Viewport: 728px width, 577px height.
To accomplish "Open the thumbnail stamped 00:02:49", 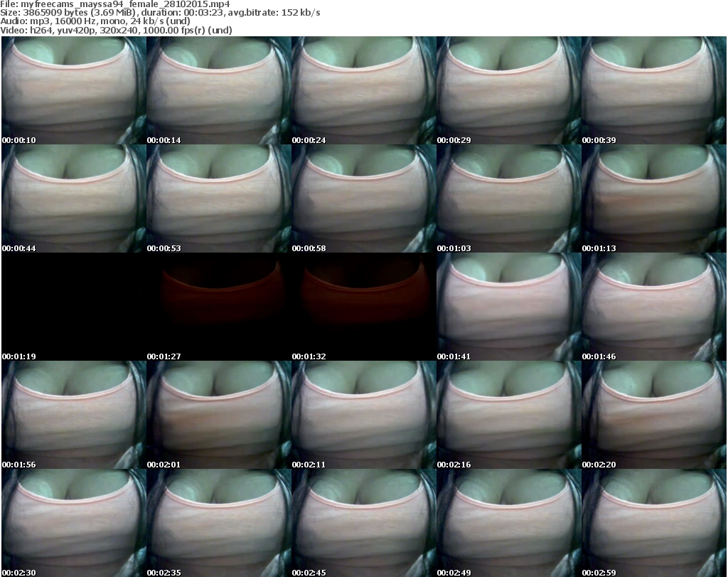I will point(509,523).
